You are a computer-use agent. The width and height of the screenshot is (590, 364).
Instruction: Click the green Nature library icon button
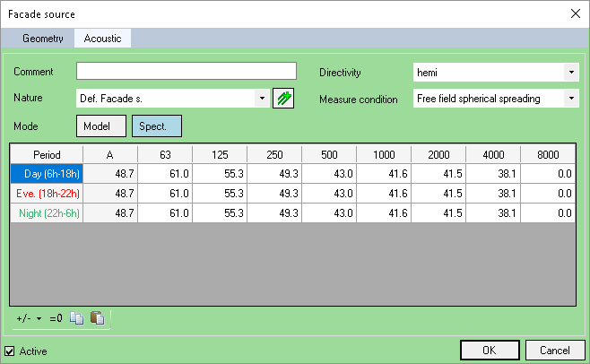point(283,99)
